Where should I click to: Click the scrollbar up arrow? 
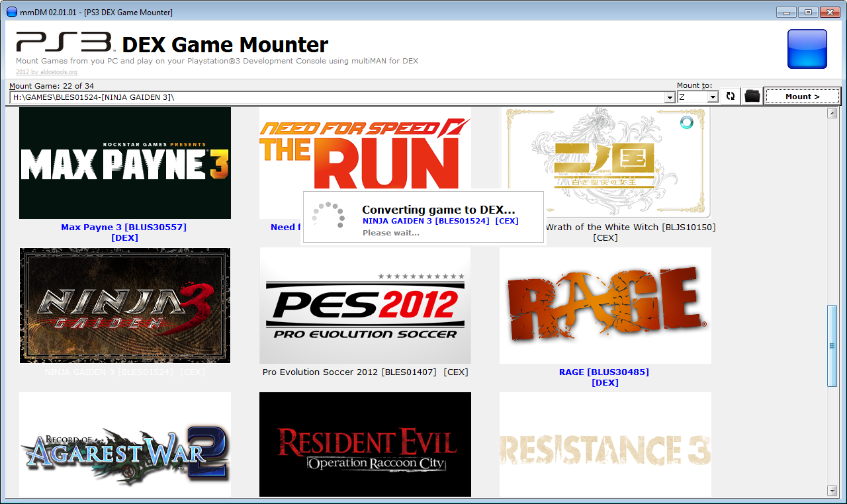coord(832,113)
